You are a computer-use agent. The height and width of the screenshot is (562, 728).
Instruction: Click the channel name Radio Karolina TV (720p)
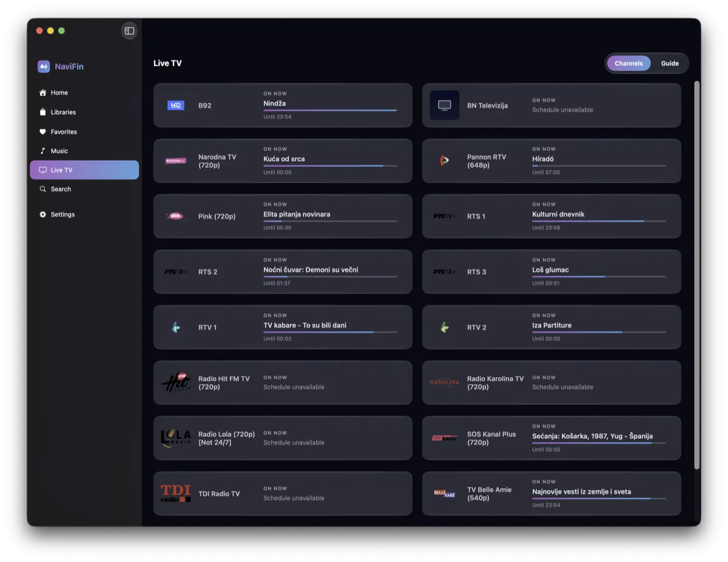[495, 383]
